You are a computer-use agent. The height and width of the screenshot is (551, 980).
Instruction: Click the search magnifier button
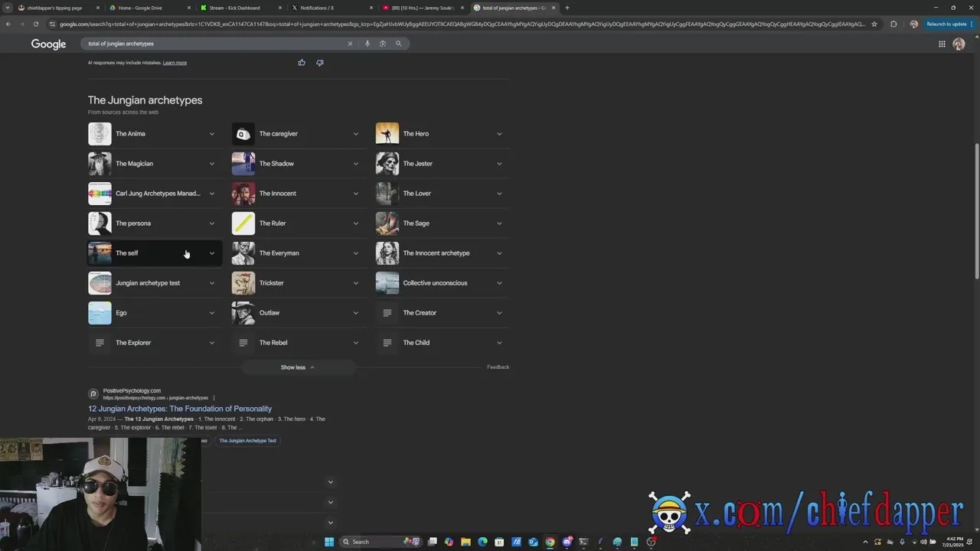tap(398, 44)
